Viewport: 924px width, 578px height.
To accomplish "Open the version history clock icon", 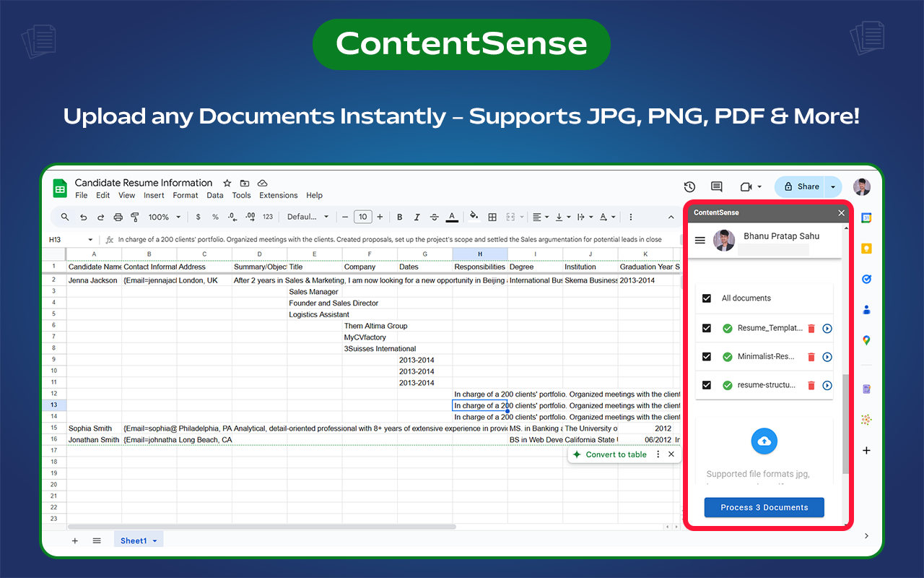I will point(689,186).
